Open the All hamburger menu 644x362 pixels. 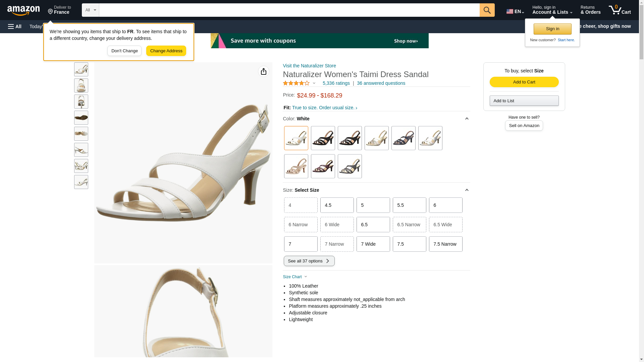(15, 26)
